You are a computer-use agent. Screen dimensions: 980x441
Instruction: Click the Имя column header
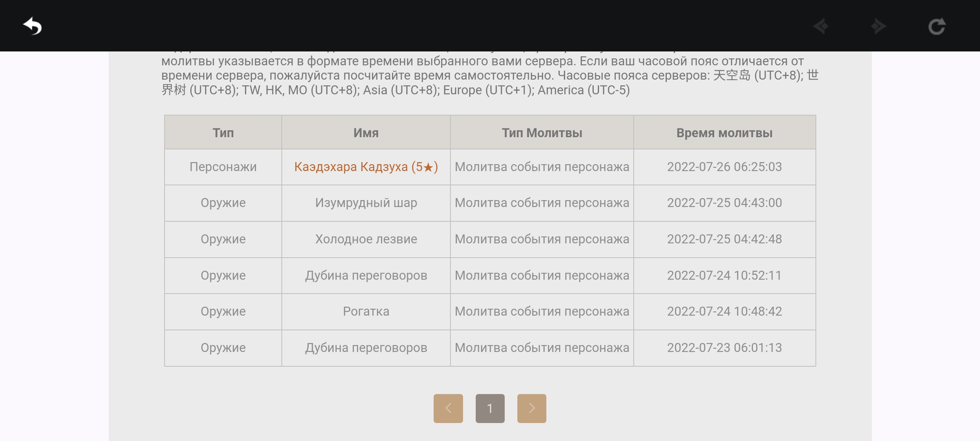click(x=366, y=133)
